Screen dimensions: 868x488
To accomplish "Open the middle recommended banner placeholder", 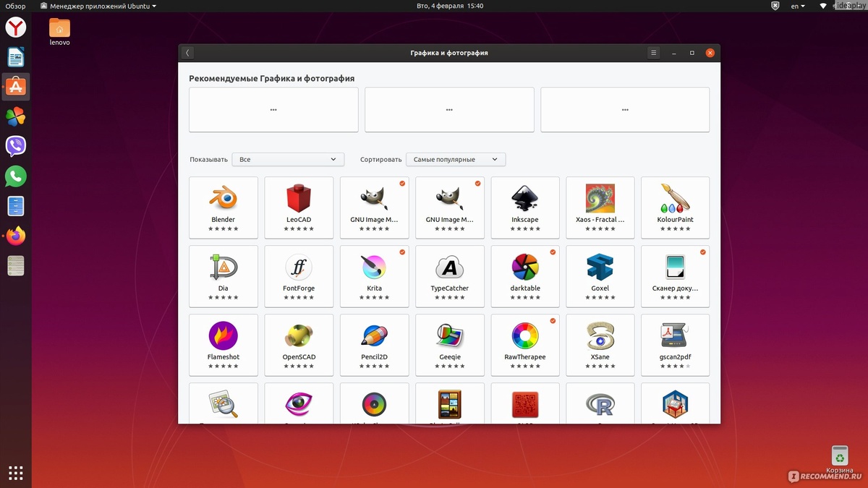I will (449, 110).
